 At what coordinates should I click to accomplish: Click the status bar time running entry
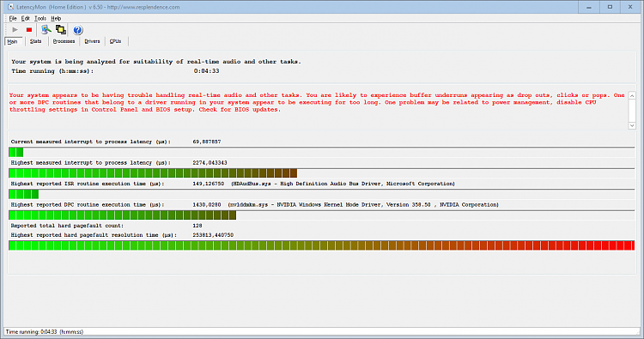pos(45,331)
